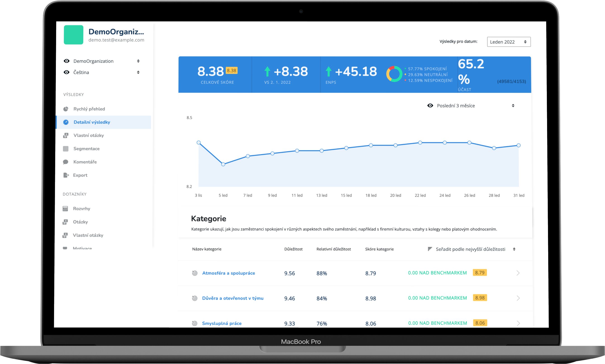Click the icon beside Vlastní otázky under Dotazníky
This screenshot has width=605, height=364.
(x=65, y=235)
